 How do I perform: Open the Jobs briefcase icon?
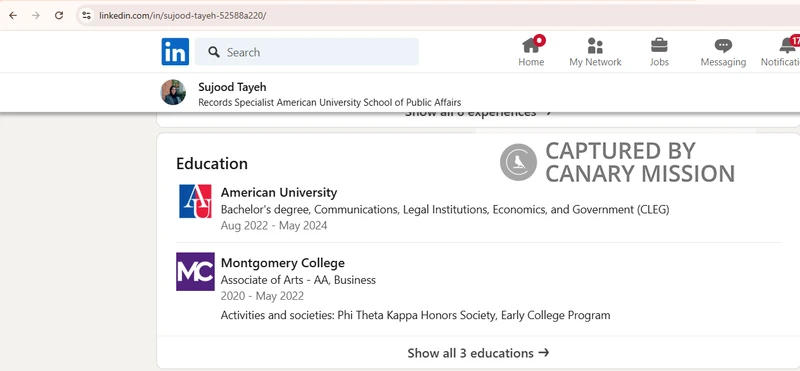click(659, 45)
